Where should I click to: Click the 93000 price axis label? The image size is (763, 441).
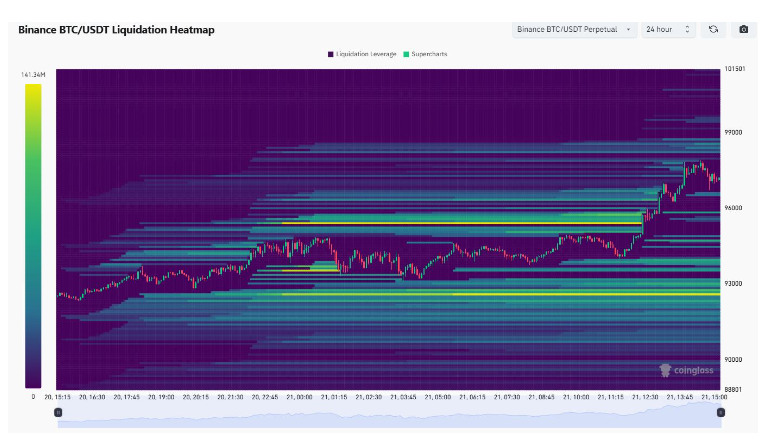pos(734,284)
